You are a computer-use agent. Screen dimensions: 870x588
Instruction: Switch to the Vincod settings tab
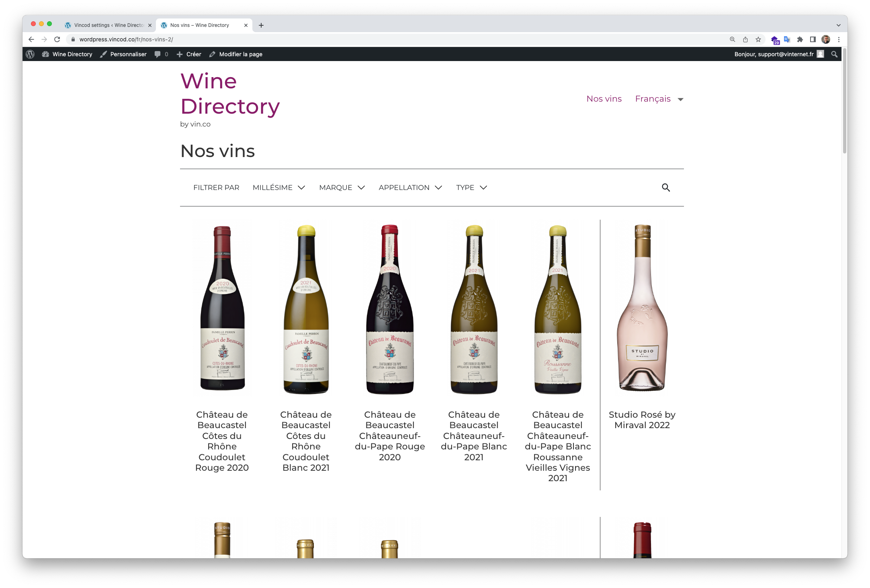coord(108,25)
